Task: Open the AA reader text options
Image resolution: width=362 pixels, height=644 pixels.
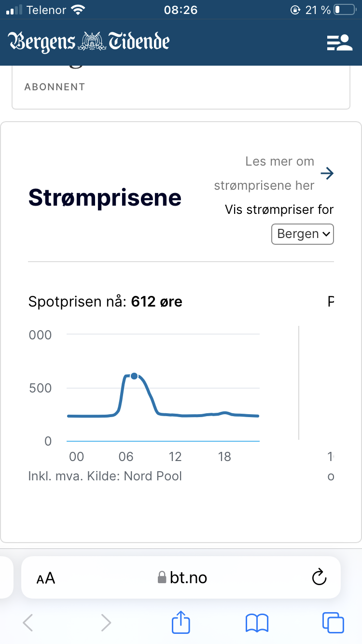Action: (46, 578)
